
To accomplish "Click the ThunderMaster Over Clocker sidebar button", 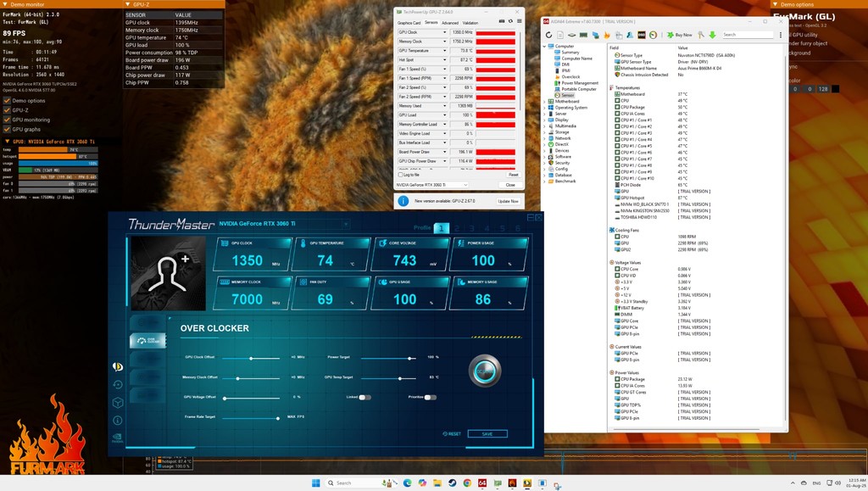I will 147,340.
